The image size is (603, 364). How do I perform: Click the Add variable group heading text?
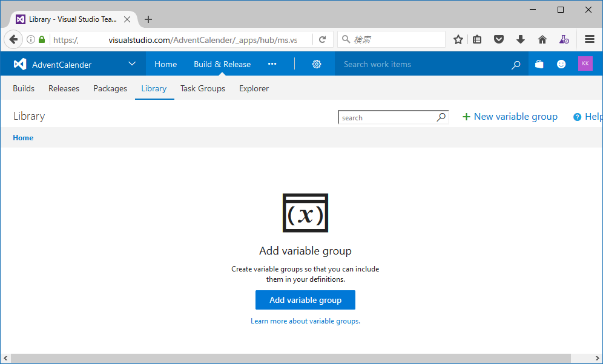click(305, 251)
